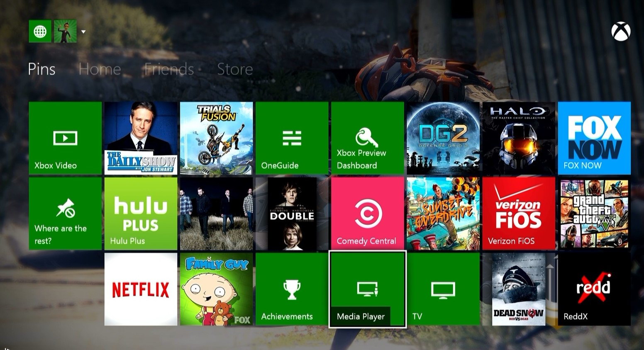Select the profile avatar picture
This screenshot has width=644, height=350.
[65, 31]
